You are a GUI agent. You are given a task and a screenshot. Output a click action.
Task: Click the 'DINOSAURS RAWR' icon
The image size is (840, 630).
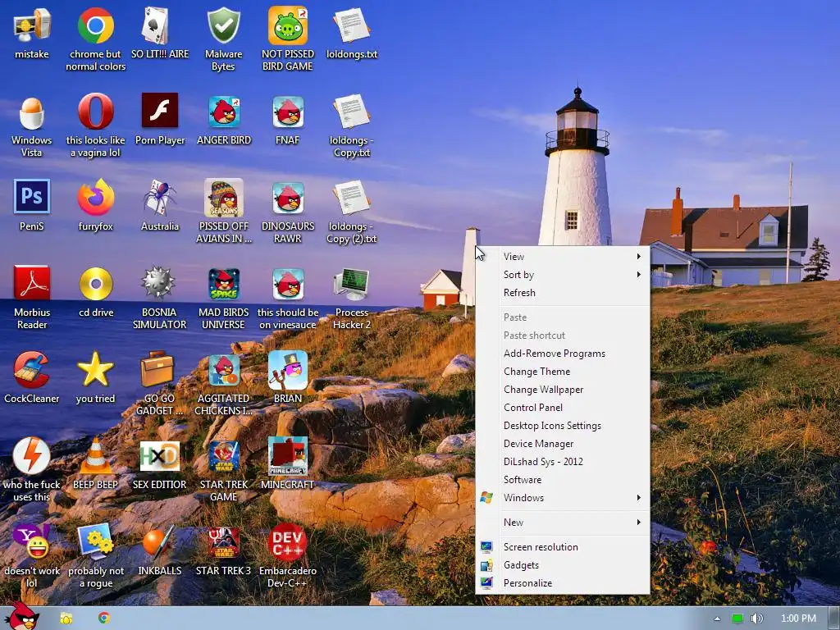coord(288,199)
